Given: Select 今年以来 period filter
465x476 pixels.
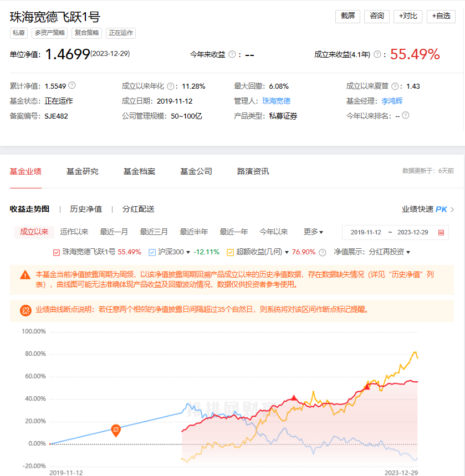Looking at the screenshot, I should (x=274, y=232).
